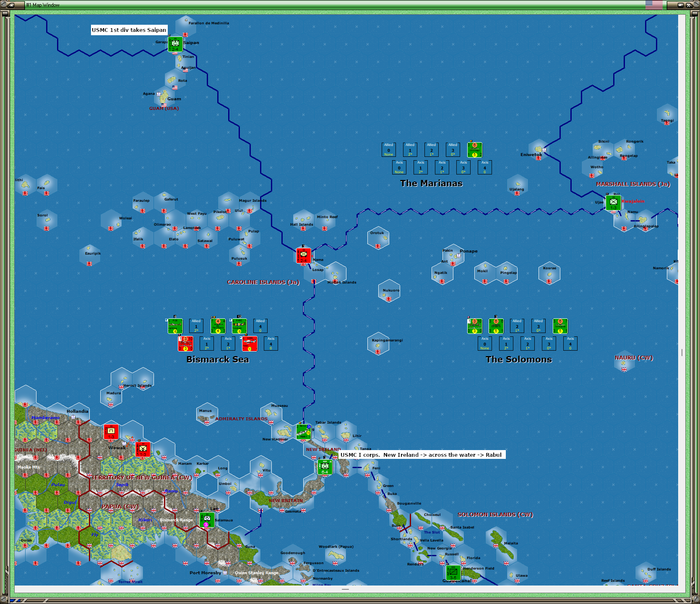
Task: Click the 'Bismarck Sea' sea area label
Action: click(x=218, y=359)
